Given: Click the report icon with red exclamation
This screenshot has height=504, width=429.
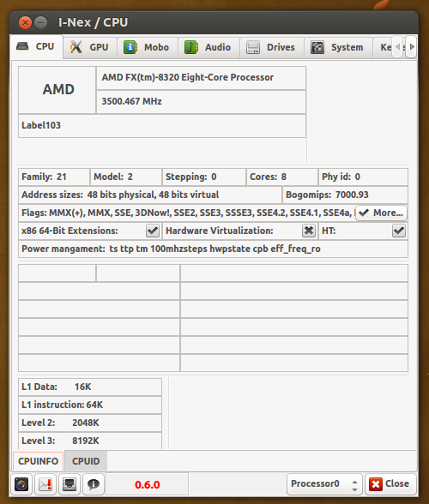Looking at the screenshot, I should [45, 484].
